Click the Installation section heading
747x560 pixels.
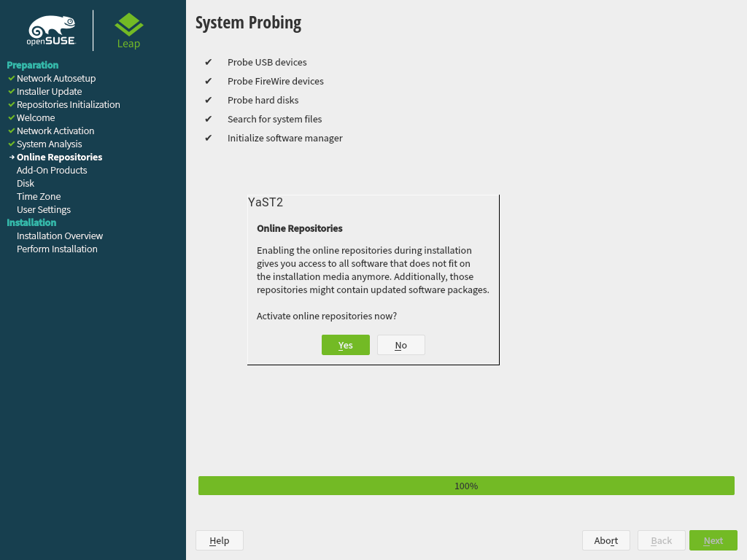(31, 222)
